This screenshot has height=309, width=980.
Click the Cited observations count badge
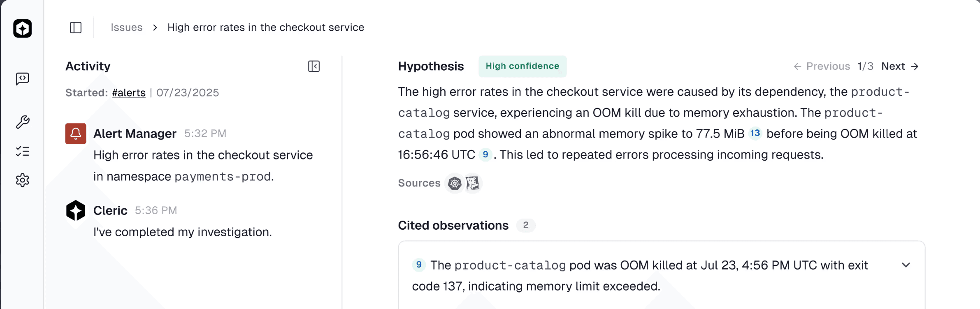click(526, 225)
